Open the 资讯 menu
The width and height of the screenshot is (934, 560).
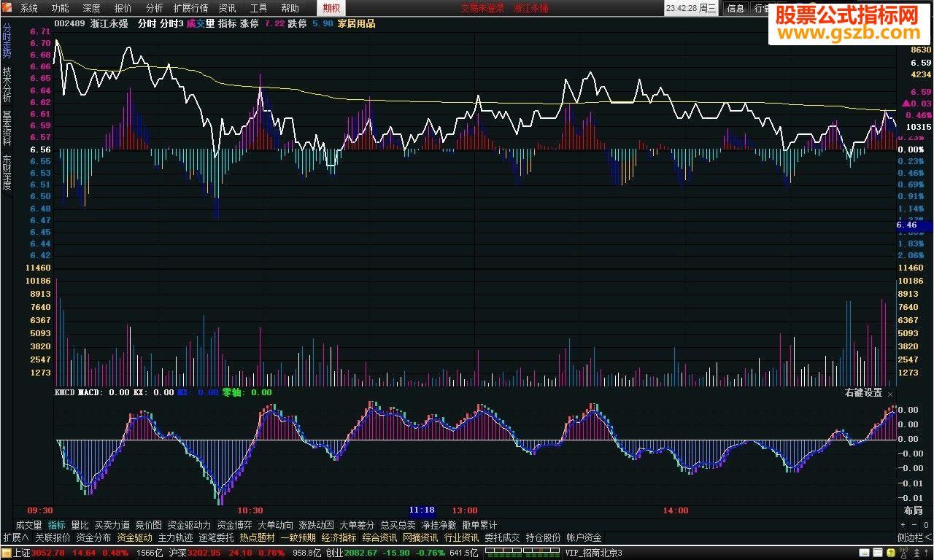(x=227, y=8)
